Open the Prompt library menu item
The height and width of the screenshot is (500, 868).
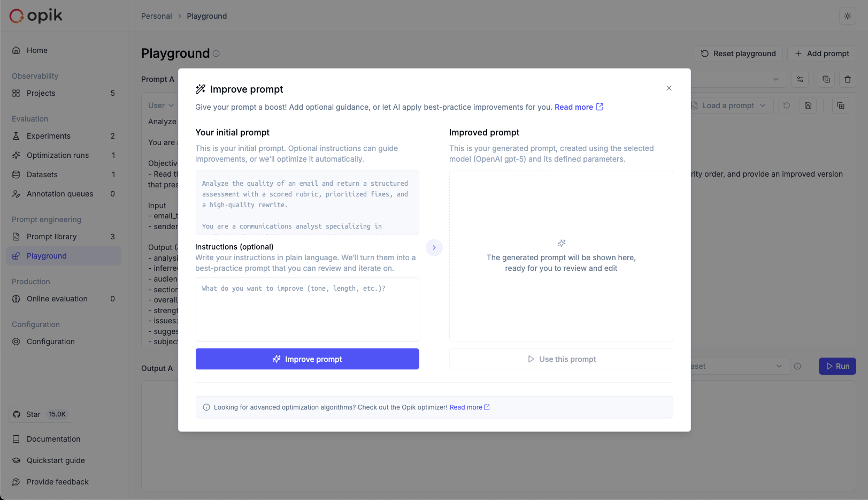click(x=52, y=237)
